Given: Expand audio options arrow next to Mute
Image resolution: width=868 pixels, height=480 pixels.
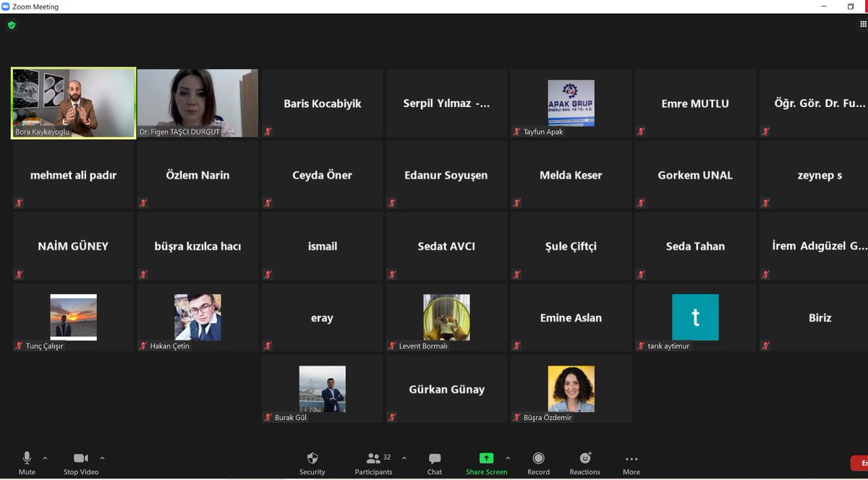Looking at the screenshot, I should (45, 458).
